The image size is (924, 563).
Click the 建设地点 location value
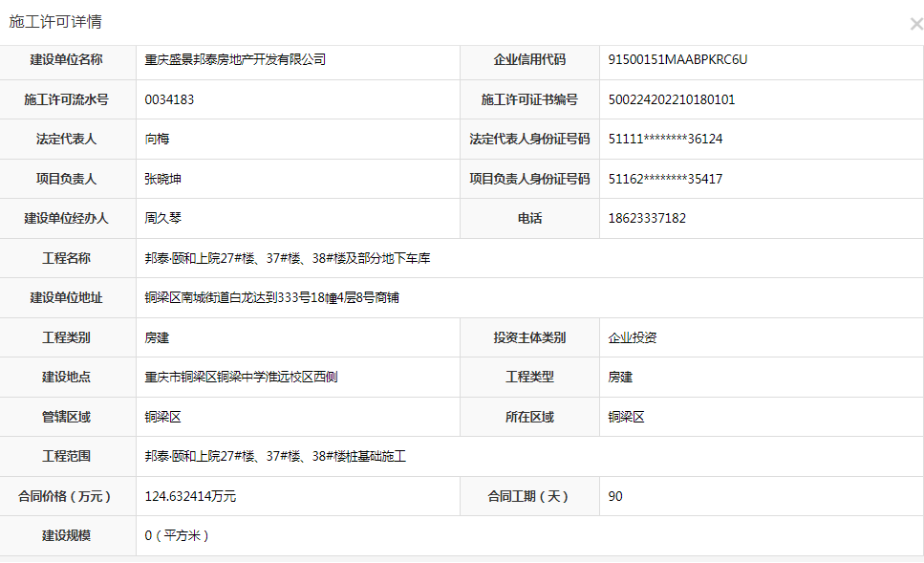241,377
